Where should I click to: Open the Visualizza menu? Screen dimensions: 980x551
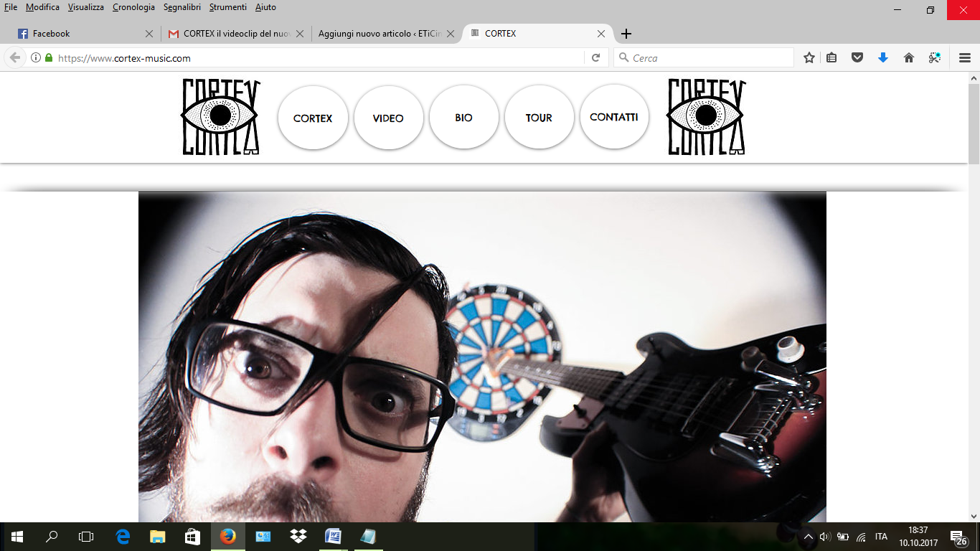click(x=86, y=7)
